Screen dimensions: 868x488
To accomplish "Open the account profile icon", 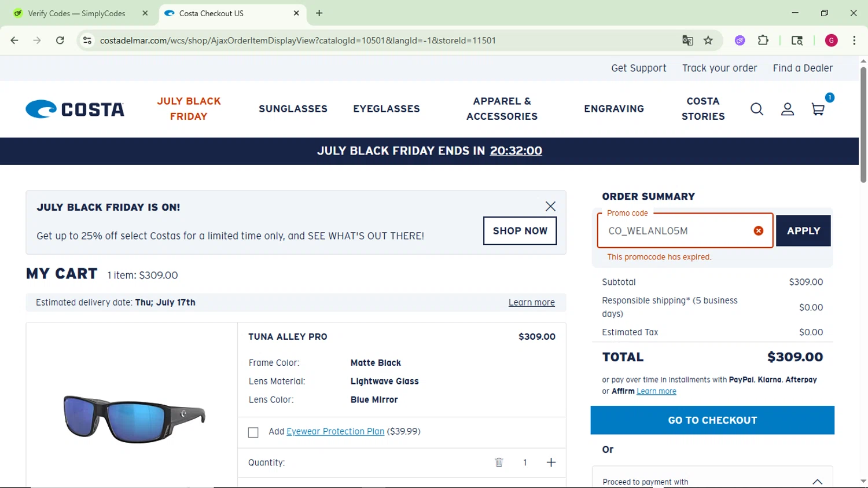I will click(x=787, y=109).
